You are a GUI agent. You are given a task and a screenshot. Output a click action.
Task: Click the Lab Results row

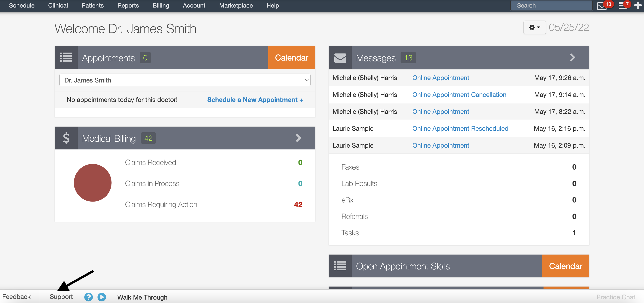[459, 183]
